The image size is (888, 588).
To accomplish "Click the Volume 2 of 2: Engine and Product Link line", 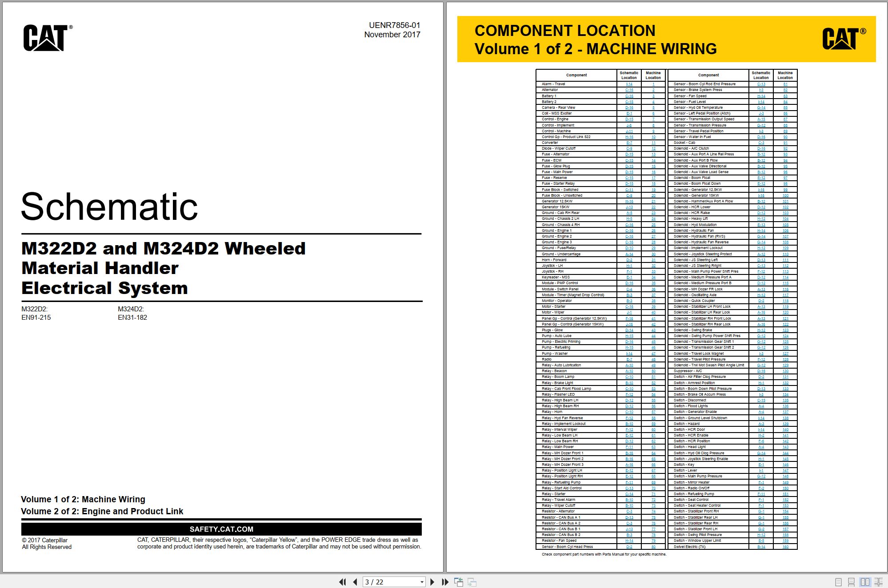I will click(x=102, y=511).
